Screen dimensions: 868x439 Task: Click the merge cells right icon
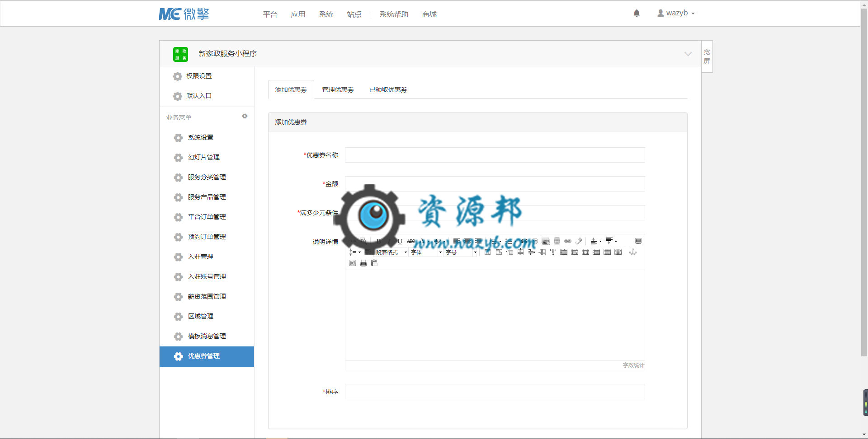click(x=575, y=252)
